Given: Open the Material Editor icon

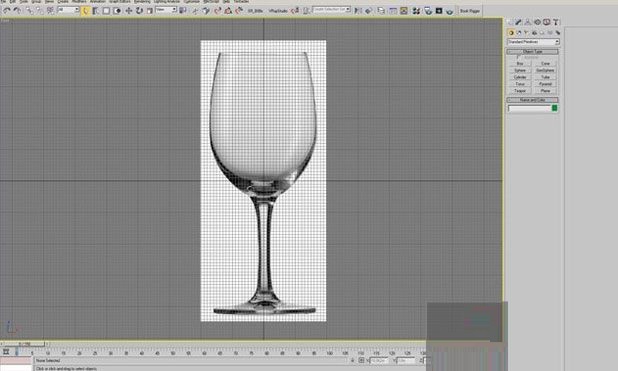Looking at the screenshot, I should coord(416,11).
